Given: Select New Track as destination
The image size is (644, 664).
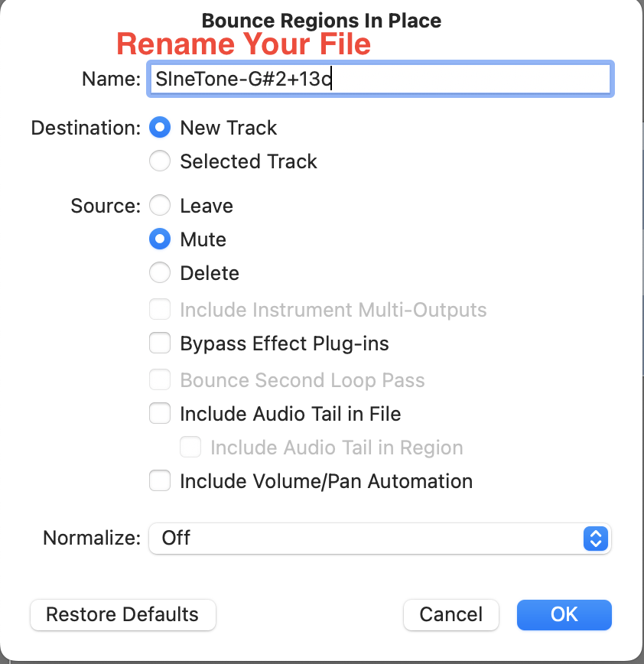Looking at the screenshot, I should coord(160,128).
